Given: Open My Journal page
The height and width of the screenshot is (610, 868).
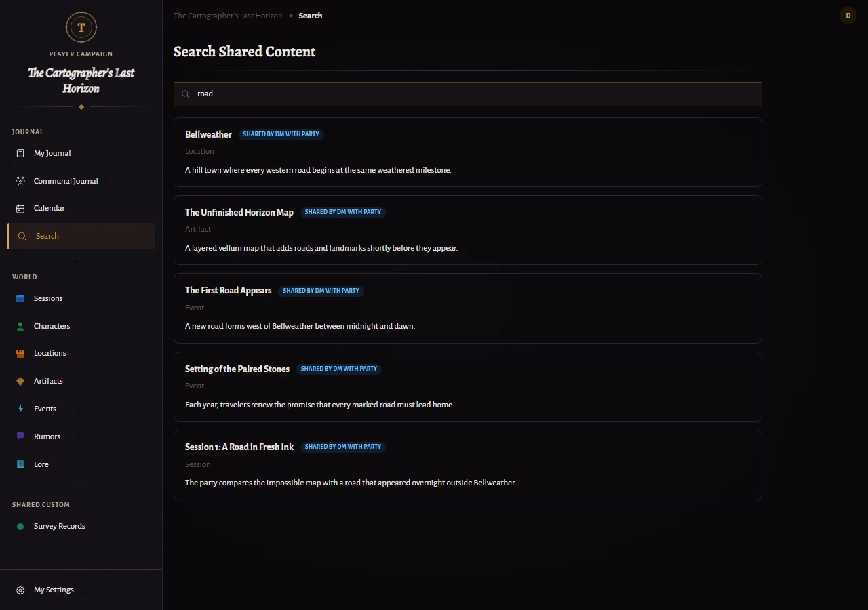Looking at the screenshot, I should (81, 153).
